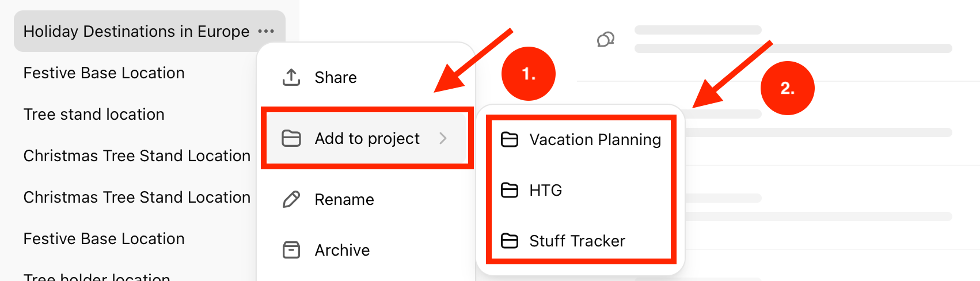
Task: Click the chat bubbles icon at top
Action: 606,40
